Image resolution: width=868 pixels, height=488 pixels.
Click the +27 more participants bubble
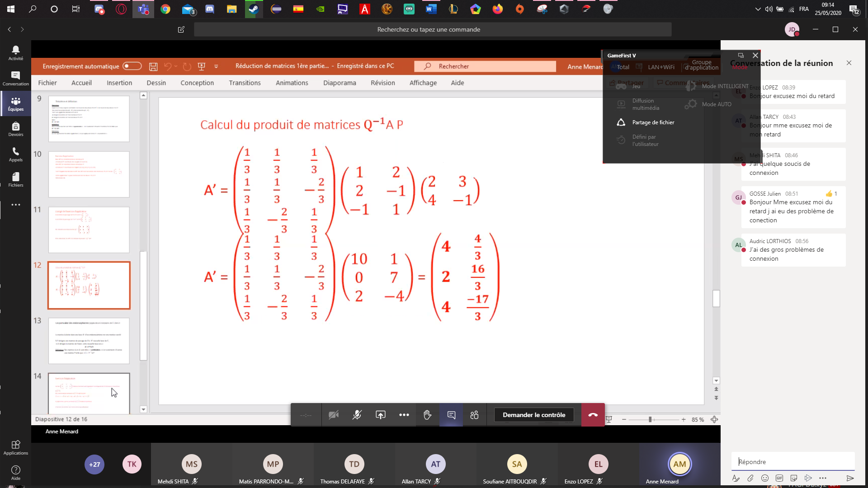[x=94, y=464]
